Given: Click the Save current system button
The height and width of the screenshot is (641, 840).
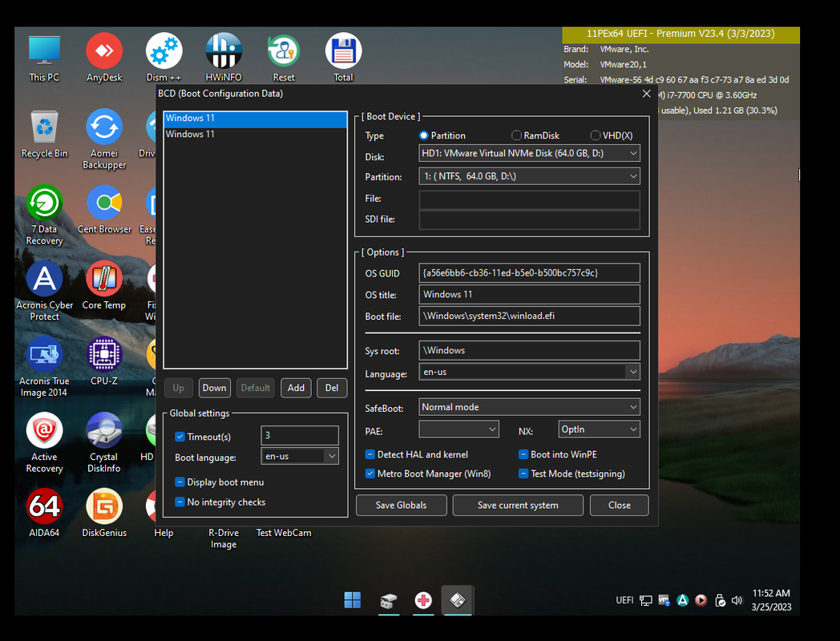Looking at the screenshot, I should [518, 506].
